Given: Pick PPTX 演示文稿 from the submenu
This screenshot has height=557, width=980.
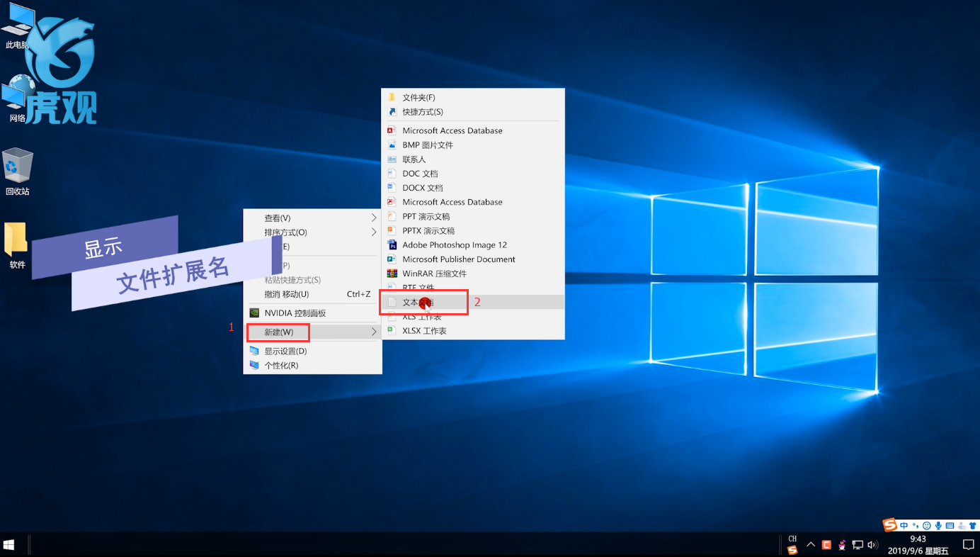Looking at the screenshot, I should tap(472, 231).
